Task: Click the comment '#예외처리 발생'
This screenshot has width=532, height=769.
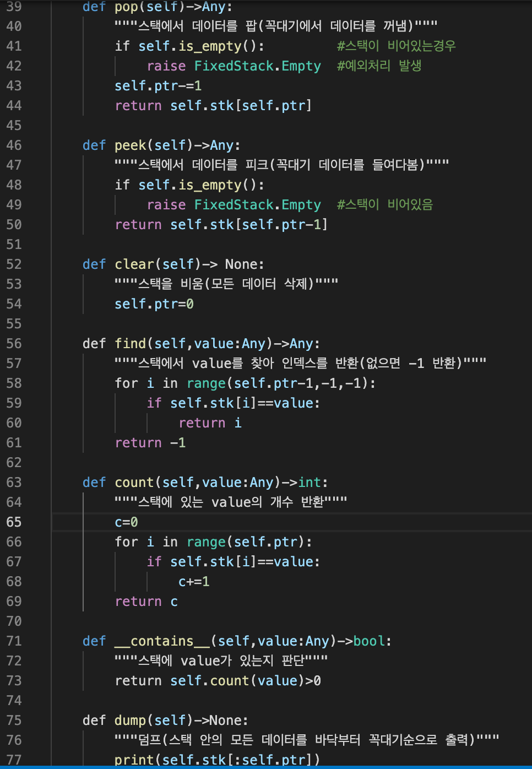Action: [x=379, y=66]
